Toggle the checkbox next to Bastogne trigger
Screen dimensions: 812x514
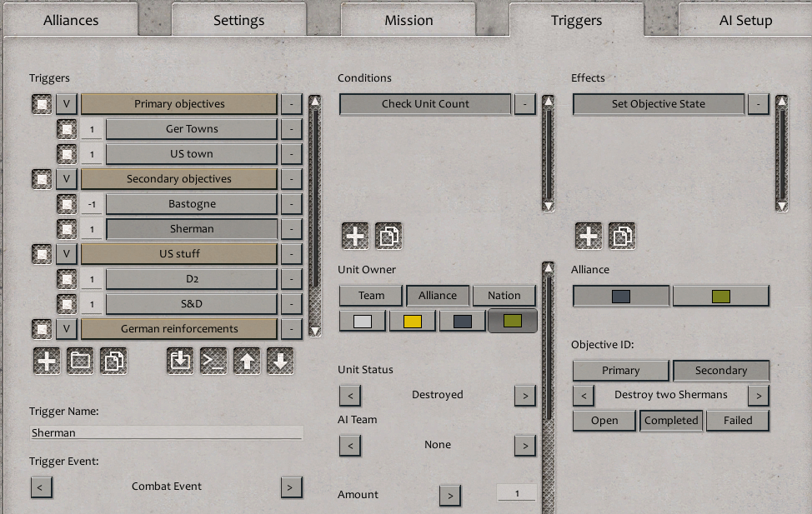coord(67,204)
